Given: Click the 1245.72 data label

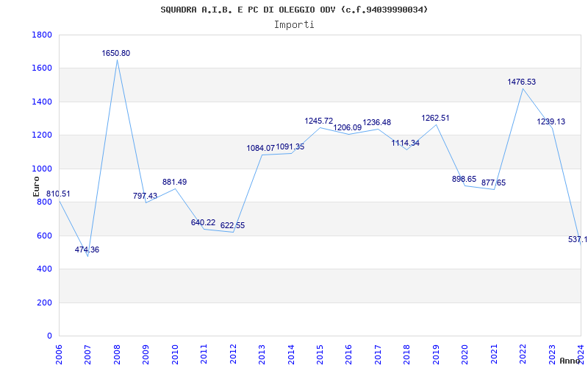Looking at the screenshot, I should coord(319,121).
